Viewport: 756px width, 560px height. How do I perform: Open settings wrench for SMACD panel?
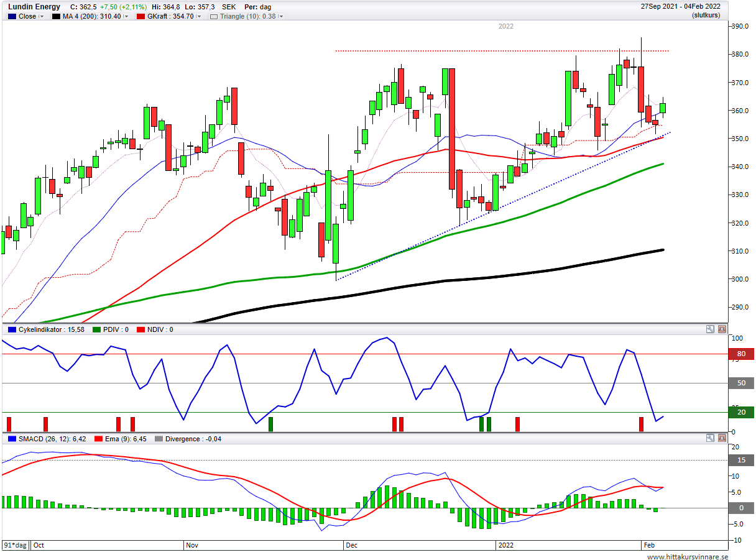[711, 439]
